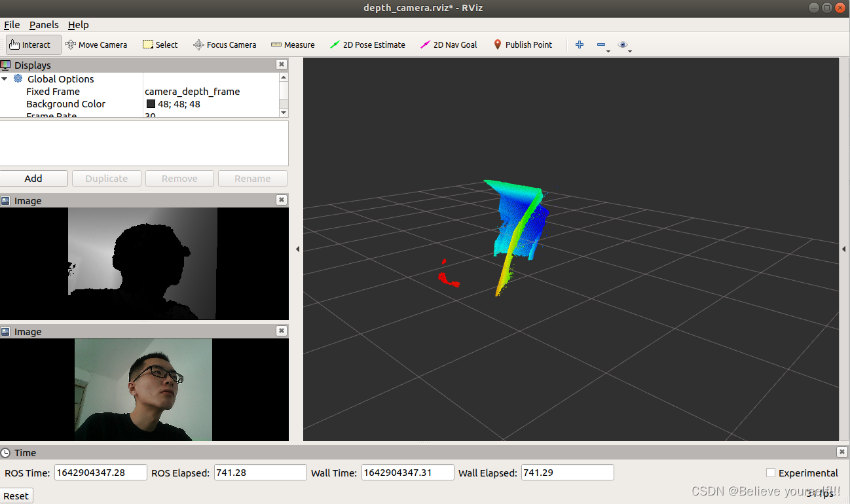The width and height of the screenshot is (850, 504).
Task: Click the Displays panel monitor icon
Action: (6, 65)
